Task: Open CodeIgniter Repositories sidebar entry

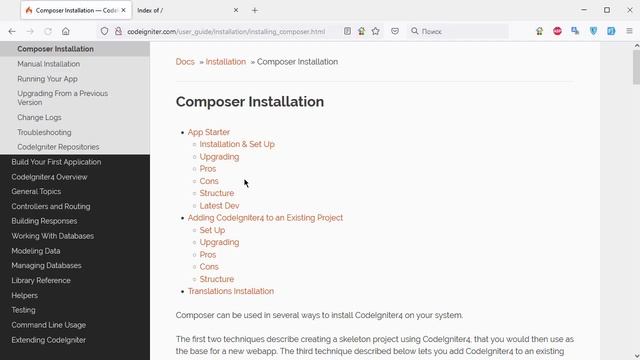Action: 58,147
